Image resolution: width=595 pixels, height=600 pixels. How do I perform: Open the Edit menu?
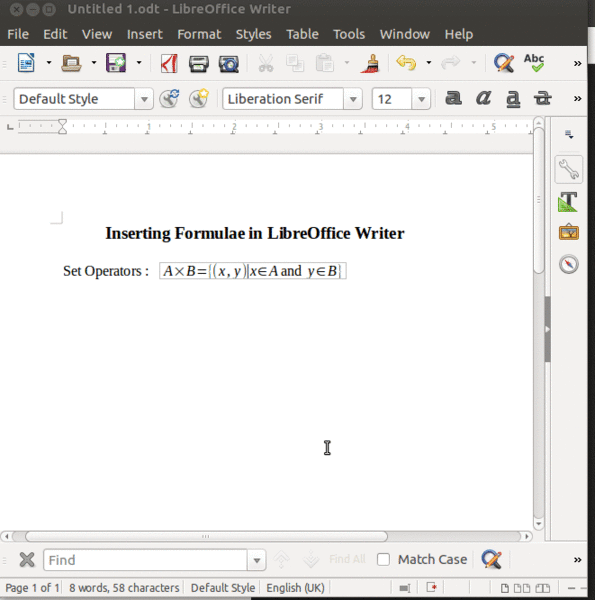[x=55, y=34]
